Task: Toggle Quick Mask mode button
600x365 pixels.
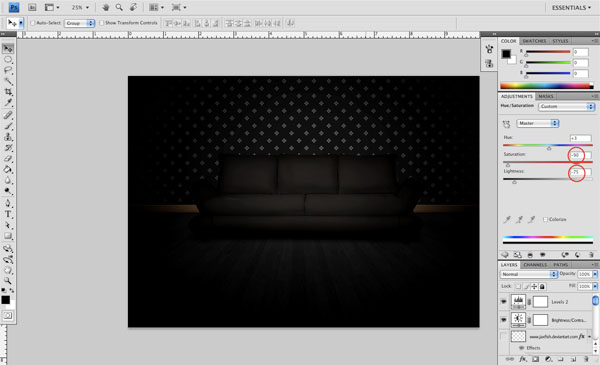Action: pyautogui.click(x=8, y=316)
